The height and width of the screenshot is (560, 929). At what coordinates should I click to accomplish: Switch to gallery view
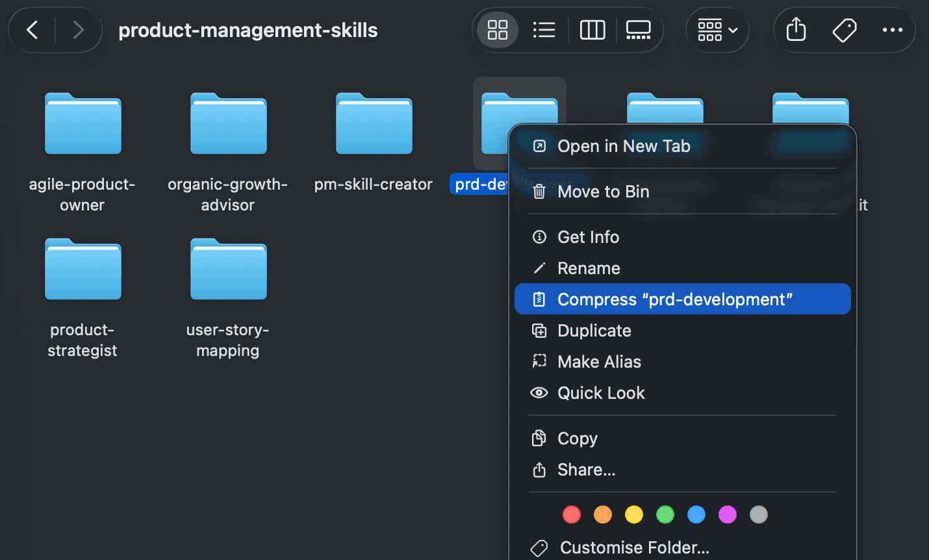(x=638, y=30)
